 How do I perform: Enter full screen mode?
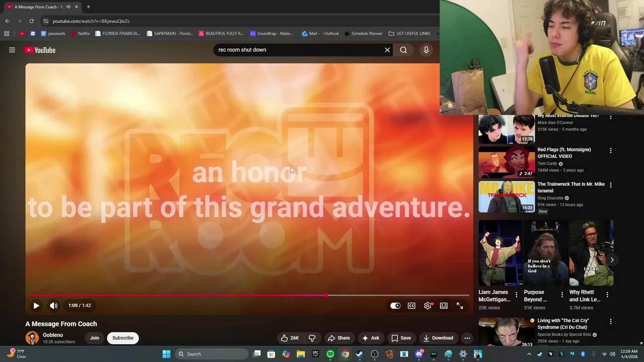point(460,305)
